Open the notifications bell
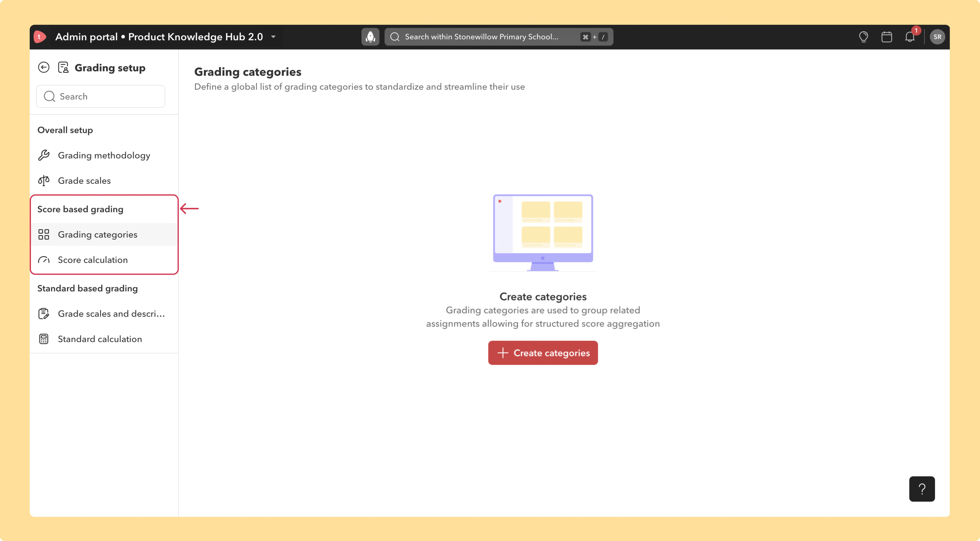This screenshot has height=541, width=980. 910,37
